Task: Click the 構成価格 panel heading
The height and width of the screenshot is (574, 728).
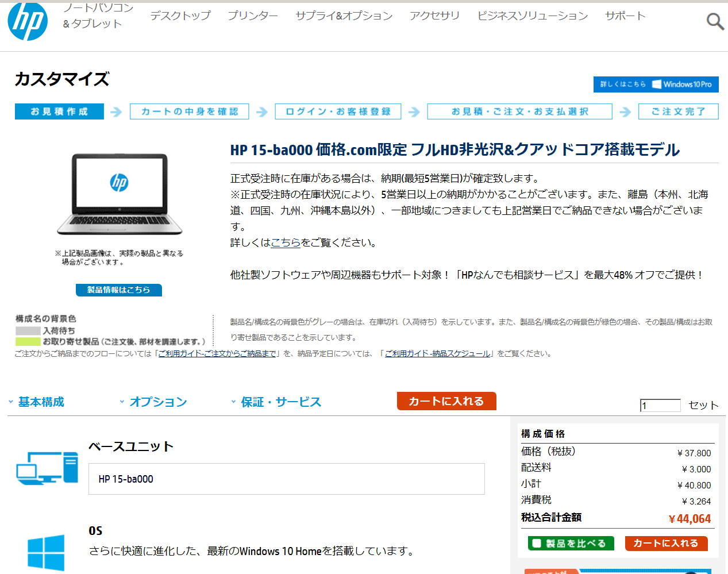Action: click(543, 434)
